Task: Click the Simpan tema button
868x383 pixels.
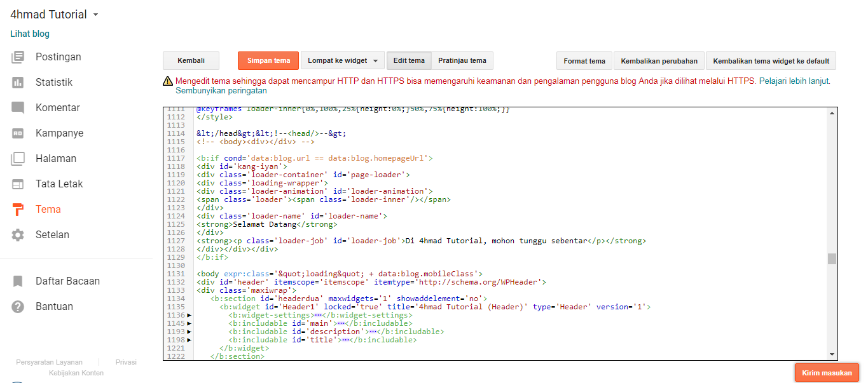Action: [x=268, y=61]
